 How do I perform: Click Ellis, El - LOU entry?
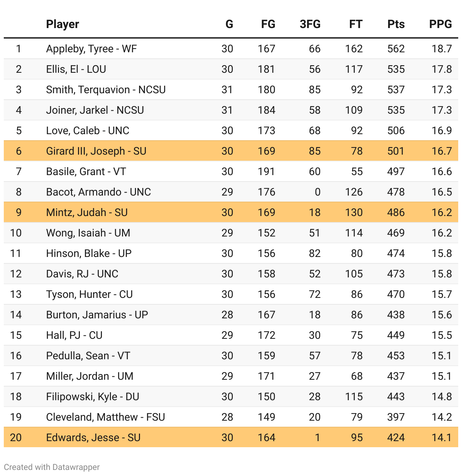(x=76, y=69)
